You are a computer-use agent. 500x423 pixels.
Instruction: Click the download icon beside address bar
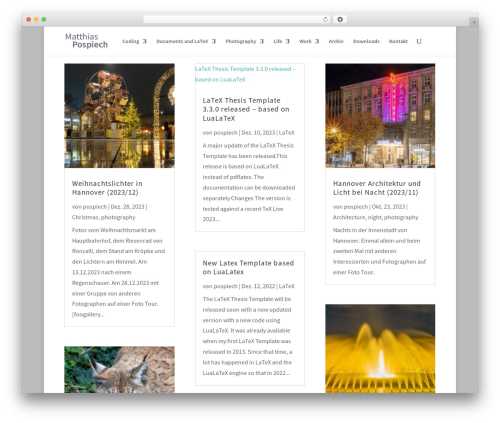click(340, 19)
